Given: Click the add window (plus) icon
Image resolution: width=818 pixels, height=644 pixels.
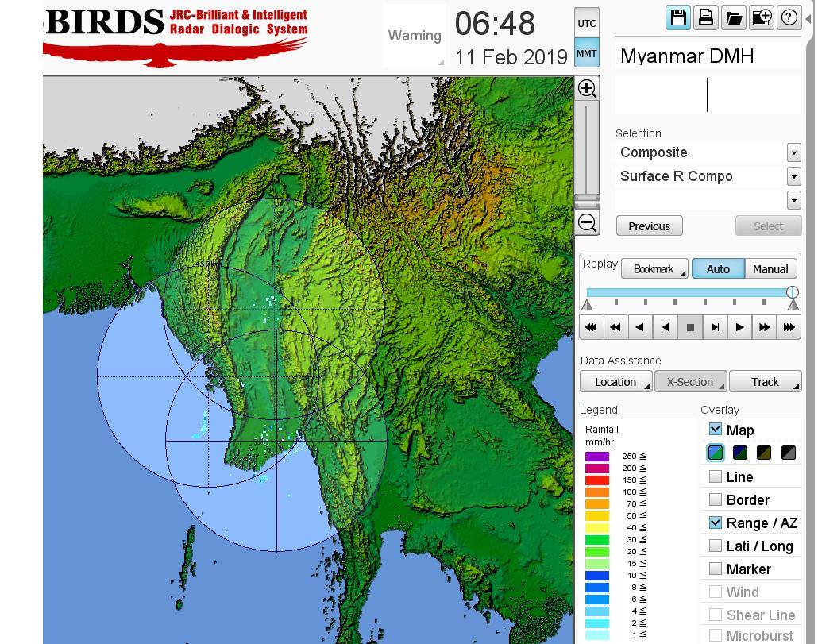Looking at the screenshot, I should [x=762, y=18].
